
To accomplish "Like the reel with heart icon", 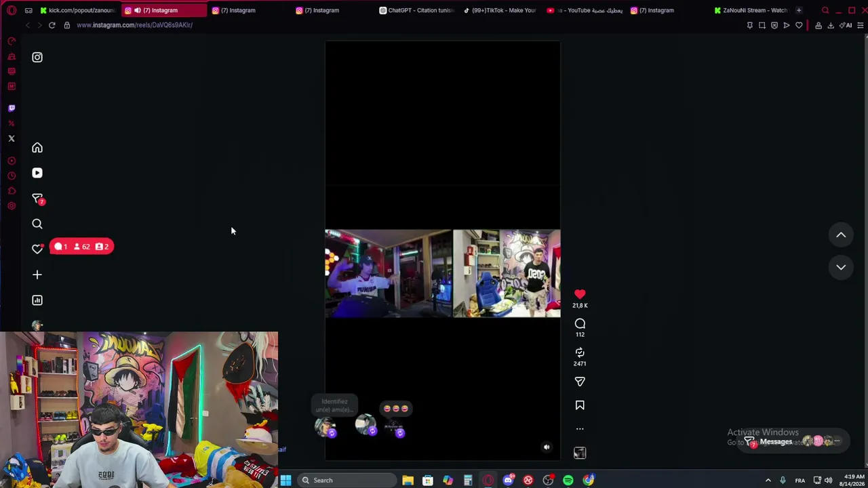I will coord(580,294).
